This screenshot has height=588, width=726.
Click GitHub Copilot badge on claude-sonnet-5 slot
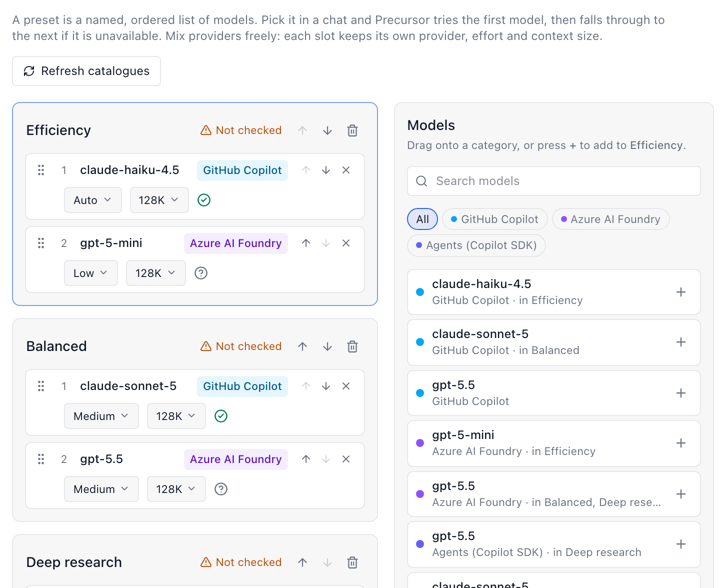242,386
